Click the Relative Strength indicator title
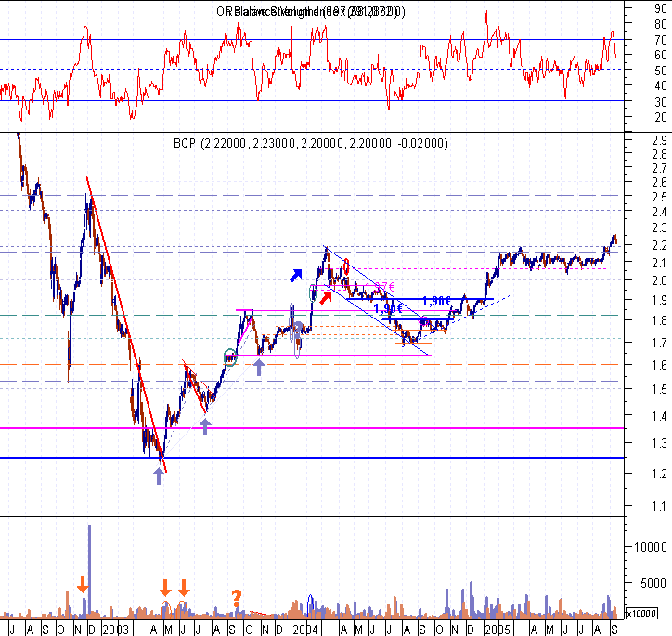This screenshot has width=672, height=636. coord(311,11)
